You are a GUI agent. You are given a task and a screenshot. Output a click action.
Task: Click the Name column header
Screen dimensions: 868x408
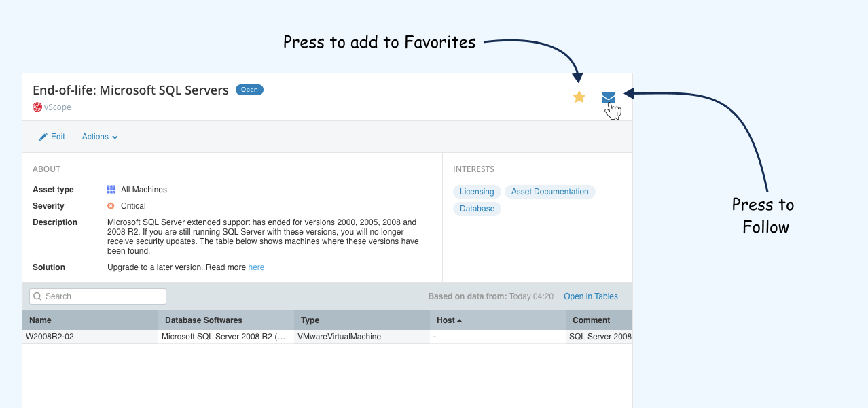(90, 320)
